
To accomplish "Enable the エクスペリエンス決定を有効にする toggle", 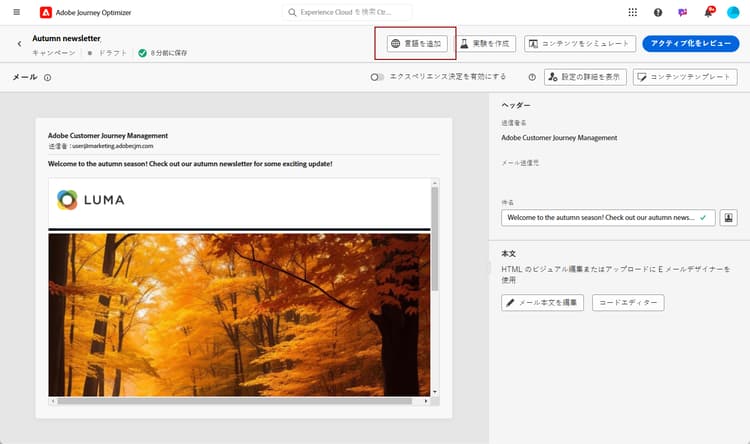I will click(x=377, y=77).
